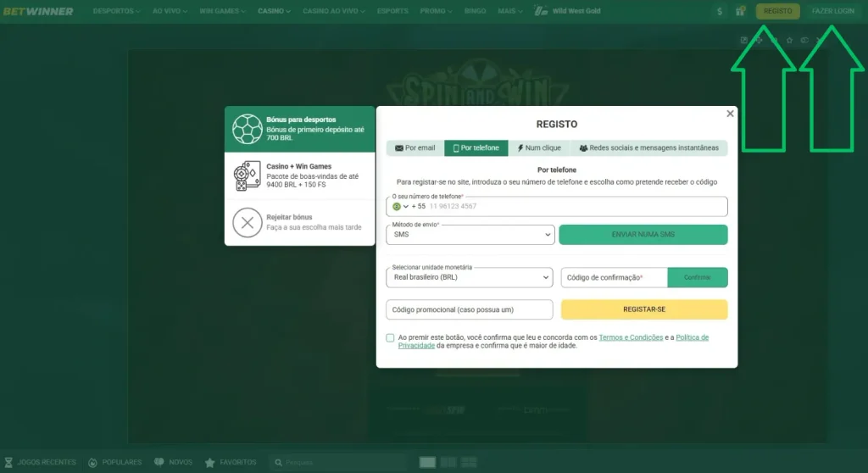Expand the Casino menu
The height and width of the screenshot is (473, 868).
click(274, 11)
